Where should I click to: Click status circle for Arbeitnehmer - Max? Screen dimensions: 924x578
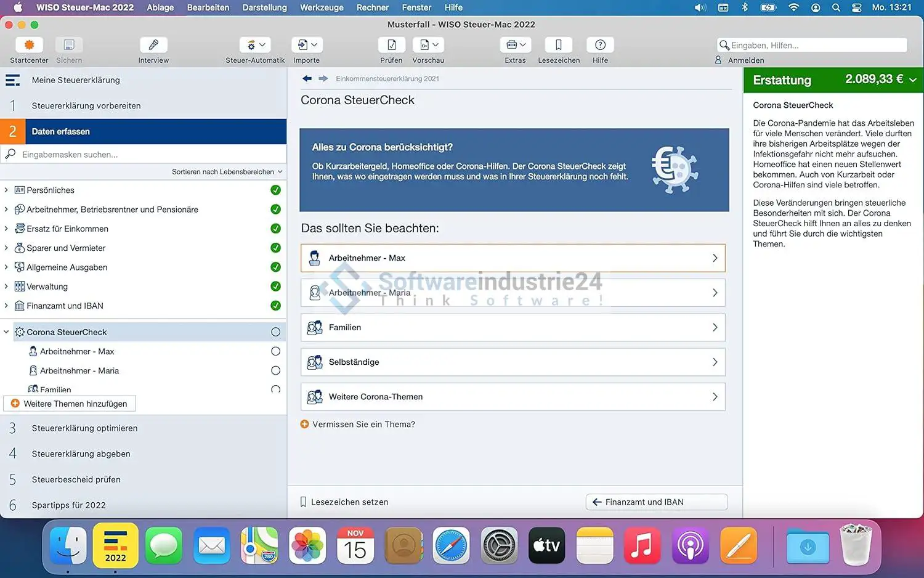[275, 351]
